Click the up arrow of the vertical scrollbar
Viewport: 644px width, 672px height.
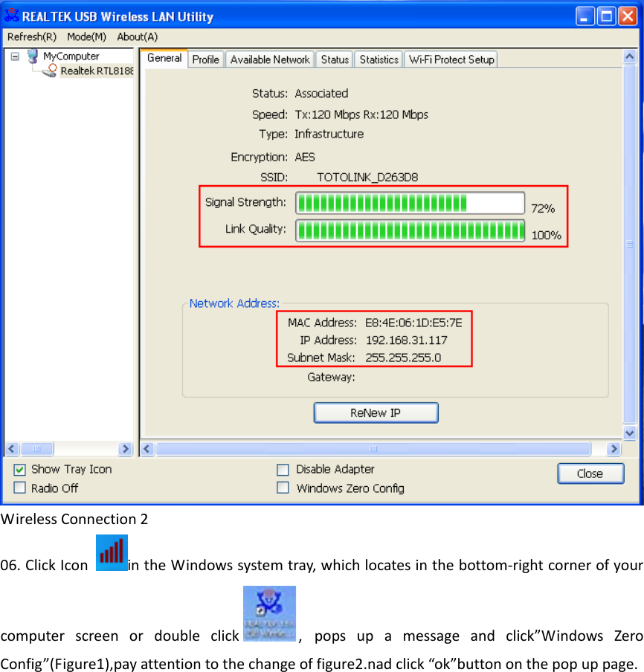(x=629, y=56)
